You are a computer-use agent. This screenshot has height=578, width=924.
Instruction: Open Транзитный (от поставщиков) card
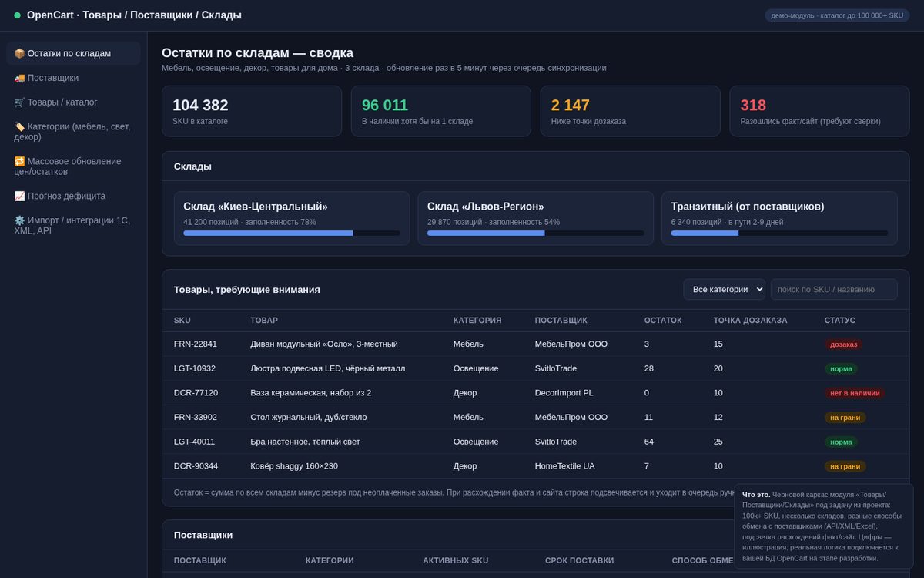pyautogui.click(x=779, y=218)
